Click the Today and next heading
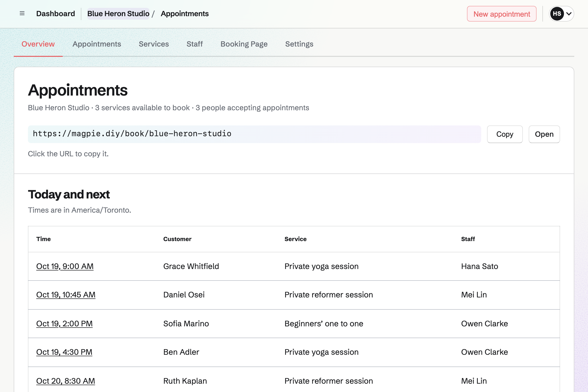 pos(69,195)
